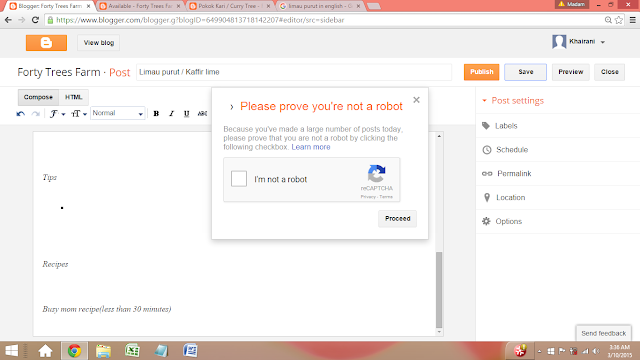Click the Chrome taskbar icon
Image resolution: width=640 pixels, height=360 pixels.
(74, 351)
